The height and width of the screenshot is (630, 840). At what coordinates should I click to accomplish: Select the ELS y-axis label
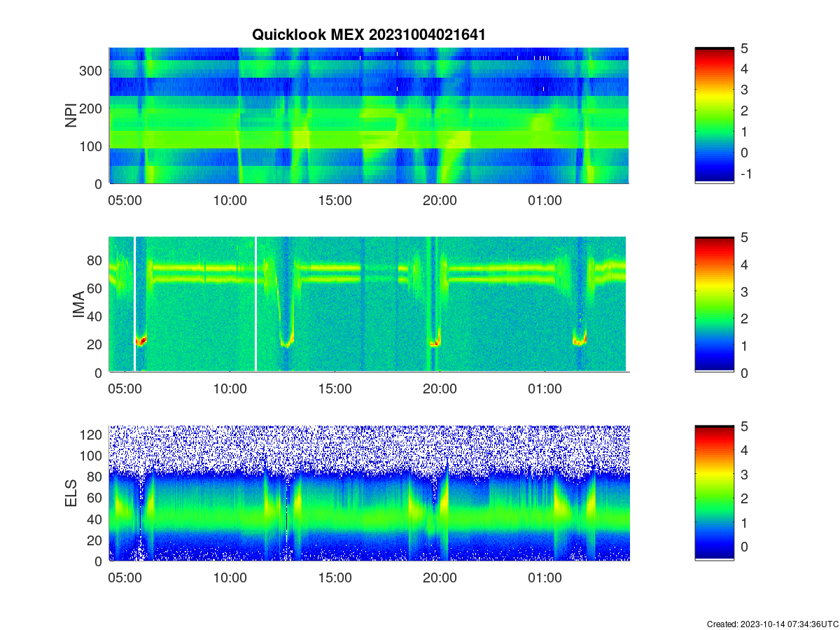click(71, 493)
